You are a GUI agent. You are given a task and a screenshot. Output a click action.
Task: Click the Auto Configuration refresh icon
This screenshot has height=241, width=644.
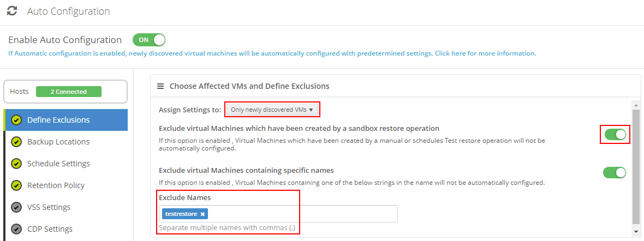click(13, 11)
